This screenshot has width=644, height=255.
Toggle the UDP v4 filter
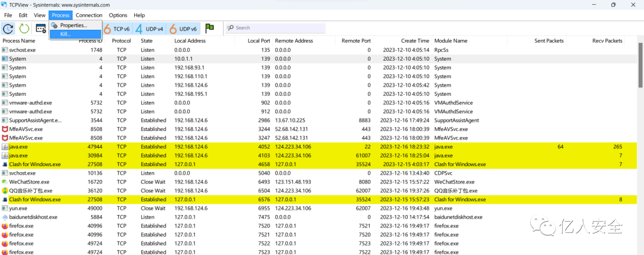(150, 29)
